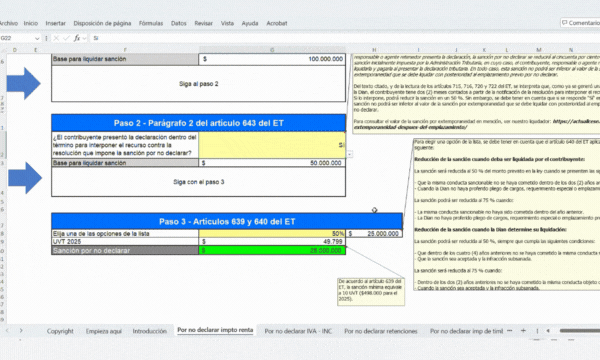The image size is (600, 360).
Task: Open the Fórmulas ribbon tab
Action: (151, 23)
